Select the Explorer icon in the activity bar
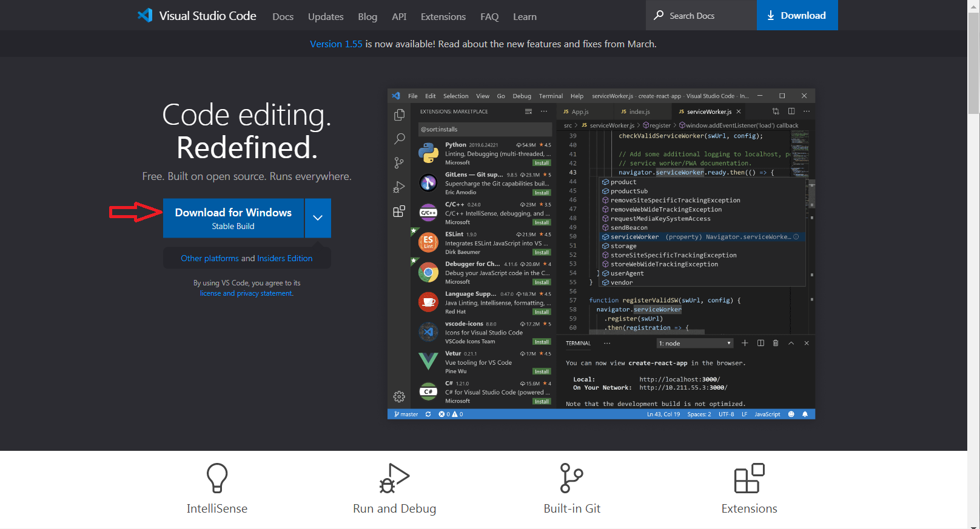Screen dimensions: 980x529 [399, 115]
